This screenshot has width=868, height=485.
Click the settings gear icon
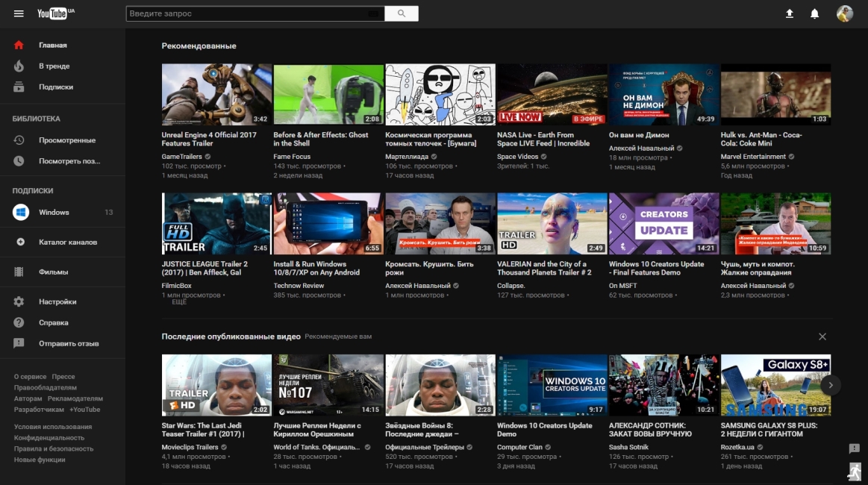(x=19, y=301)
